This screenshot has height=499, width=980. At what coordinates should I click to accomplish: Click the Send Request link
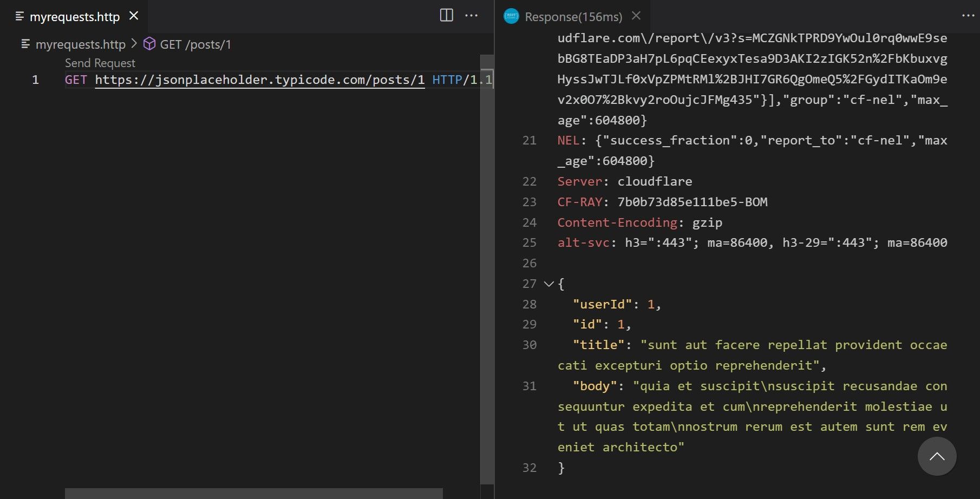coord(99,63)
